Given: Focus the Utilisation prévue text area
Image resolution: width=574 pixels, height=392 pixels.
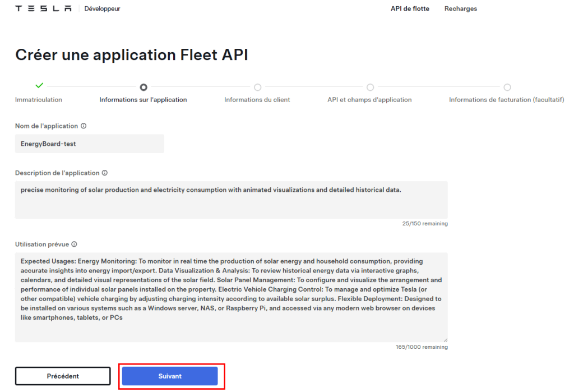Looking at the screenshot, I should [x=232, y=297].
